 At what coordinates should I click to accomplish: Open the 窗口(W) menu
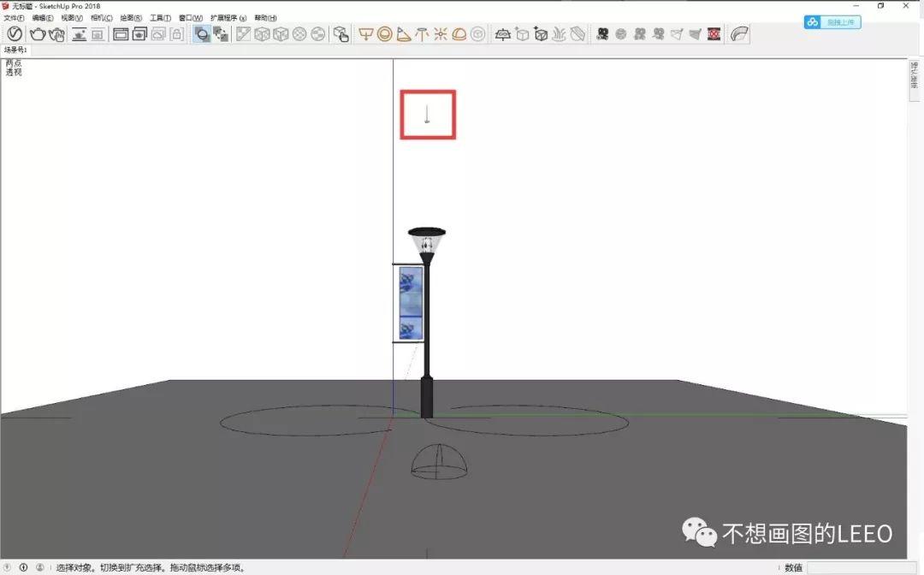click(x=191, y=18)
